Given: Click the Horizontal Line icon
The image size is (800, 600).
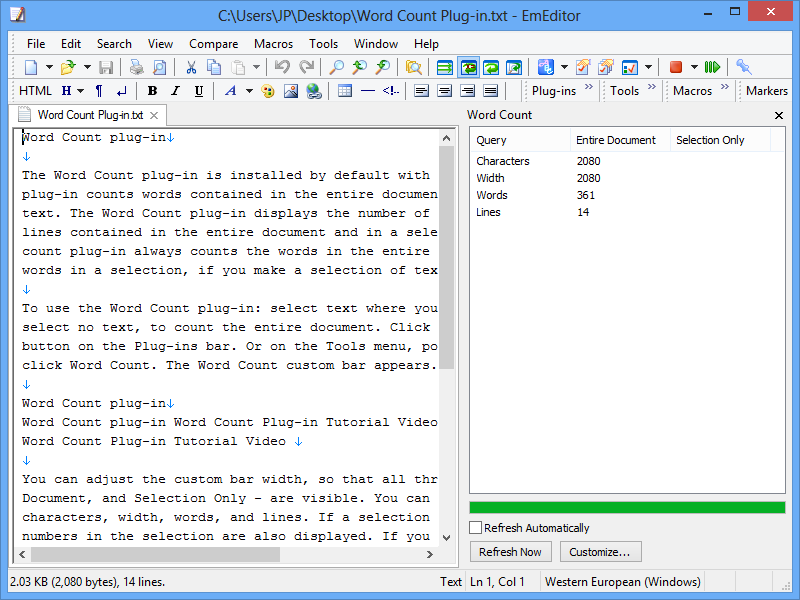Looking at the screenshot, I should 368,91.
